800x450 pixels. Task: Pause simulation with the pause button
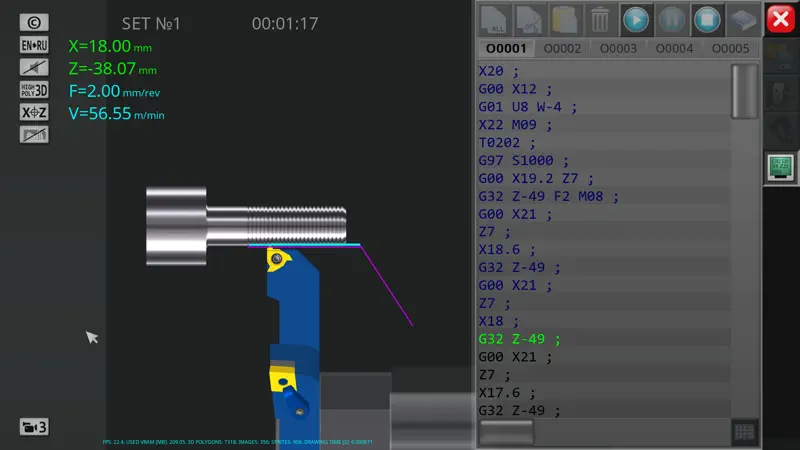671,20
